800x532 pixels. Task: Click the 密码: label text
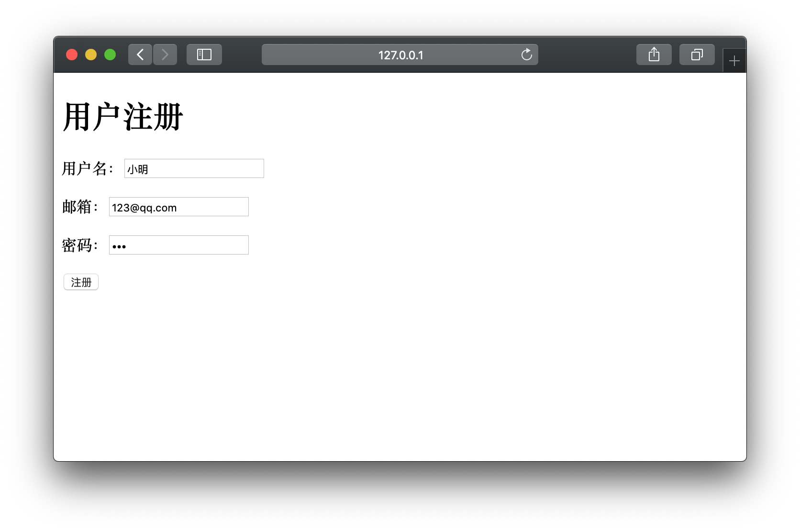80,245
